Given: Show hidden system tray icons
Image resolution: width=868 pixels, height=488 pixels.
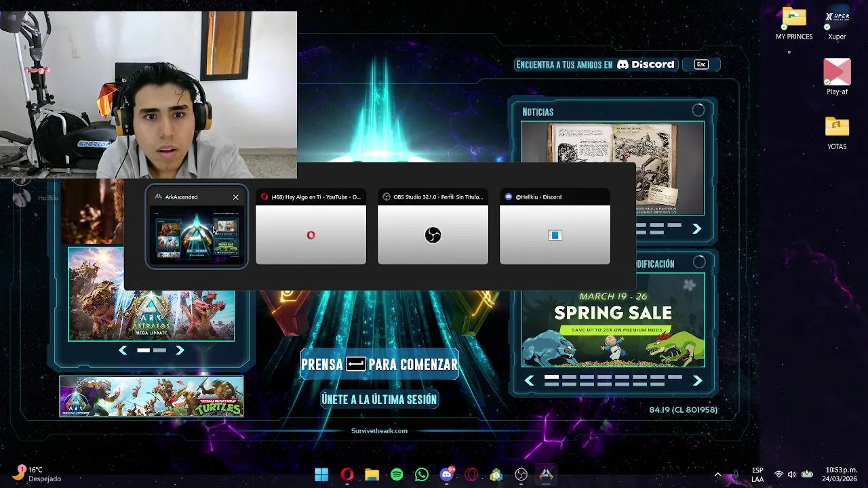Looking at the screenshot, I should (x=717, y=474).
